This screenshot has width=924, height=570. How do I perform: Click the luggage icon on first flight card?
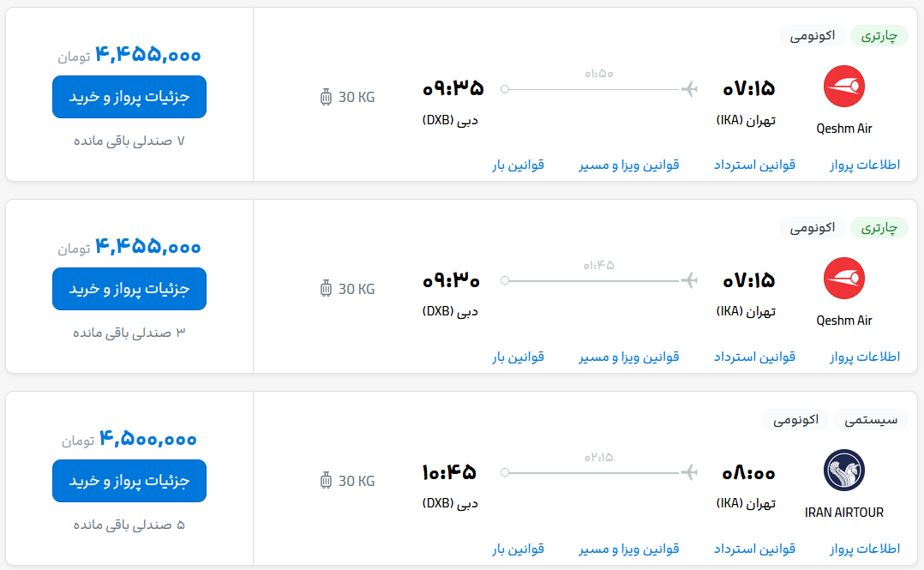coord(326,97)
